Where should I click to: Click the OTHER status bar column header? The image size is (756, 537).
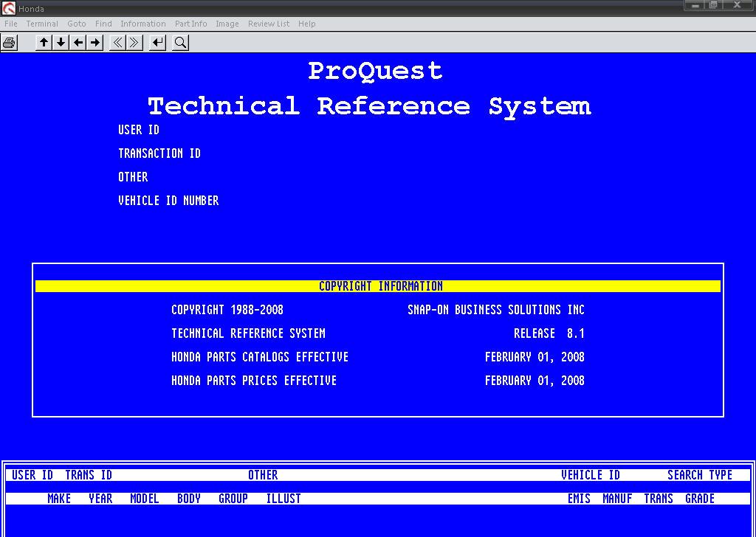(263, 475)
